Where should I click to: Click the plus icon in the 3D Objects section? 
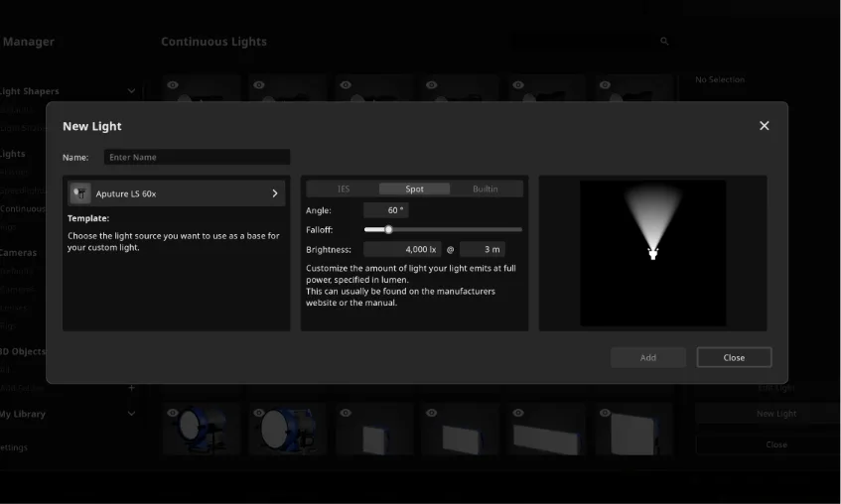click(x=131, y=388)
